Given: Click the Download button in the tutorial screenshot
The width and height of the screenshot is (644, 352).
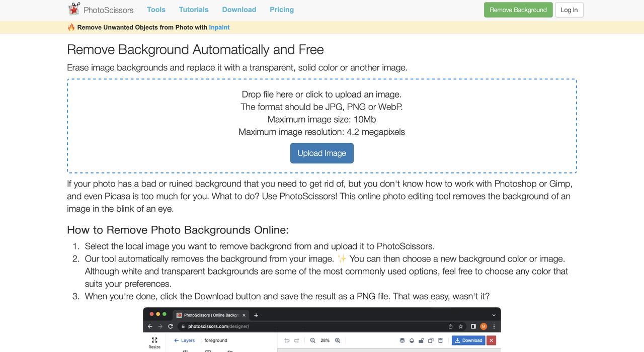Looking at the screenshot, I should (468, 340).
